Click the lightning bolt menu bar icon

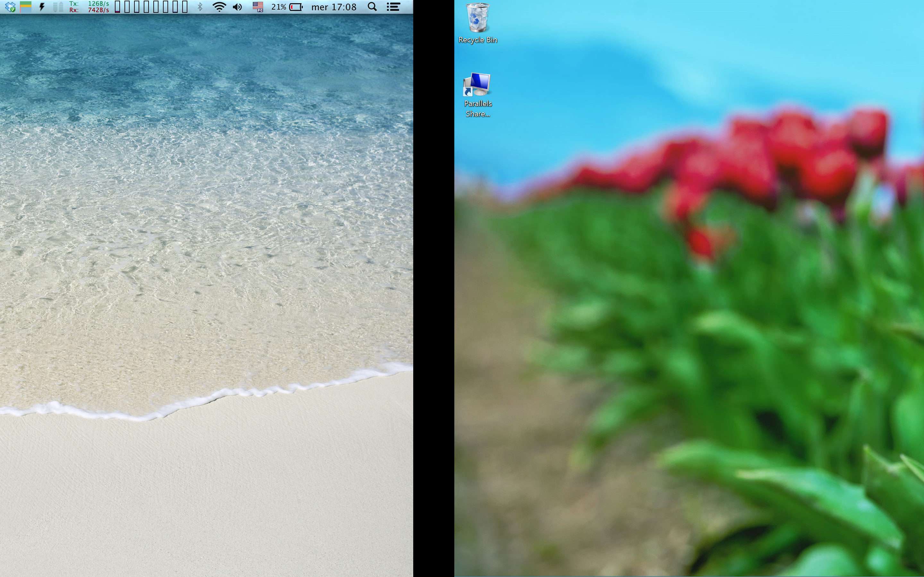[42, 7]
